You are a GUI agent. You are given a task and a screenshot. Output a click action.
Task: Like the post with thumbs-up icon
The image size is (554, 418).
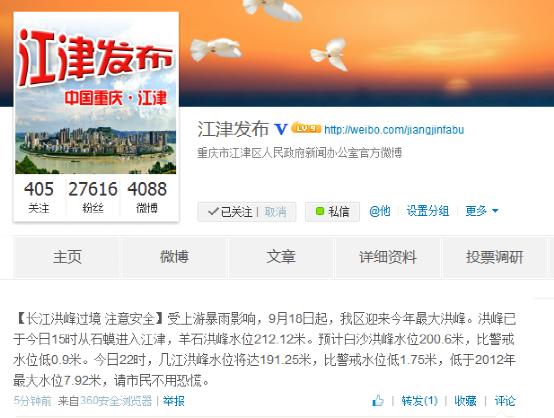tap(378, 401)
